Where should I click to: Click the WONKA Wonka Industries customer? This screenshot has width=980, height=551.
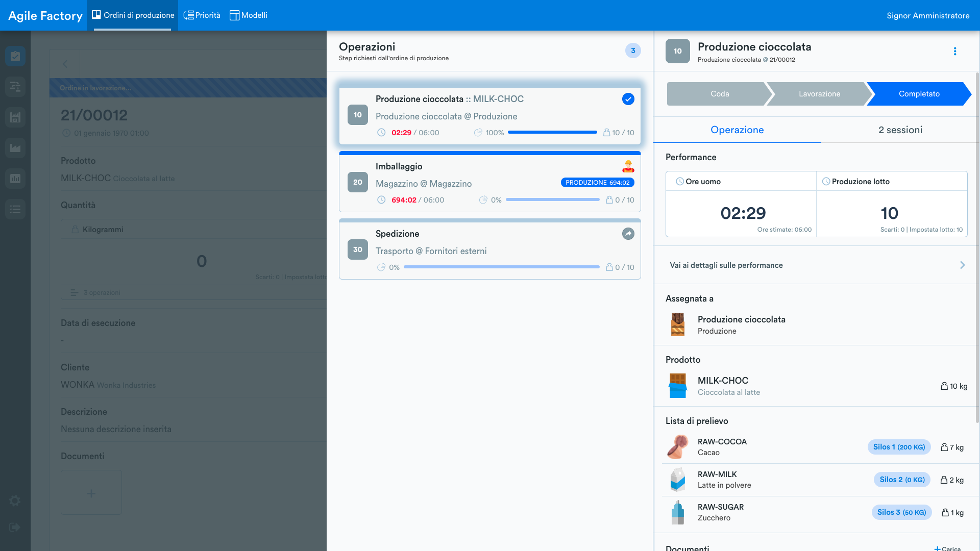pos(108,385)
